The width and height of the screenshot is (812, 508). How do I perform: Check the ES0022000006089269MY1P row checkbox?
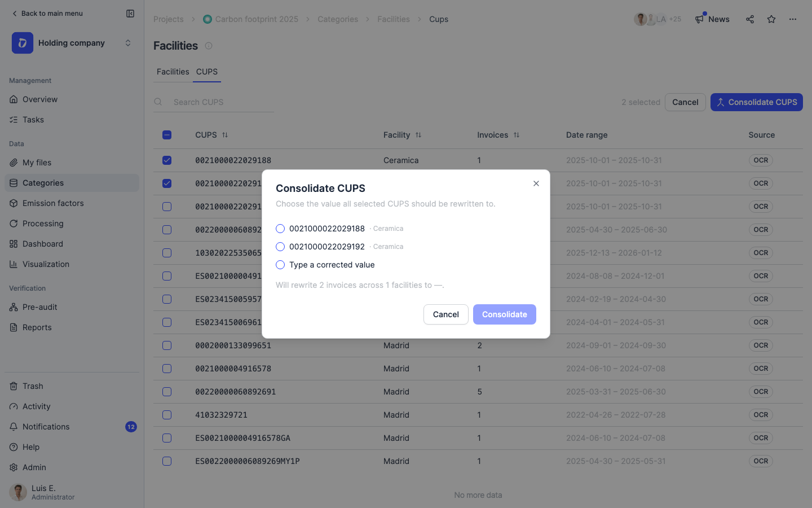[167, 461]
